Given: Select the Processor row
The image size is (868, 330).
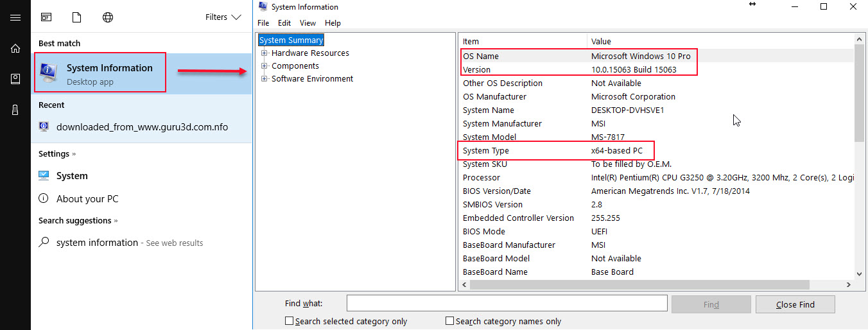Looking at the screenshot, I should 657,177.
